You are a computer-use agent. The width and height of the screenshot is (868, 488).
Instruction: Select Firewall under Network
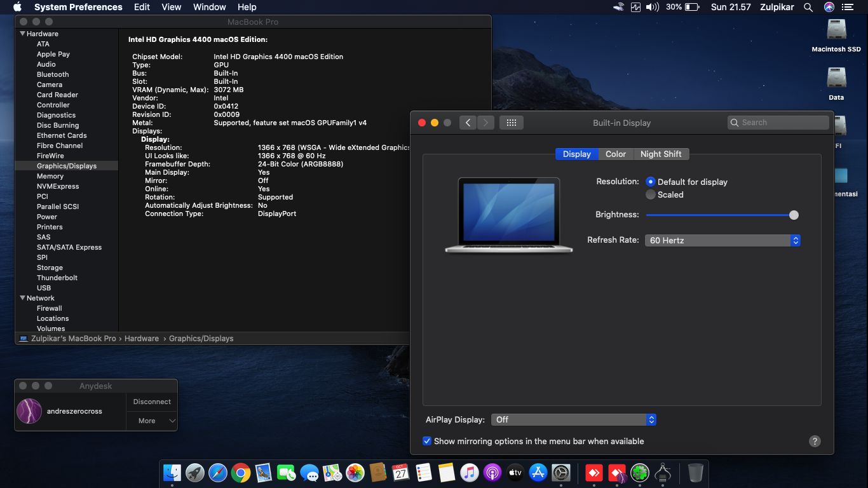coord(50,308)
